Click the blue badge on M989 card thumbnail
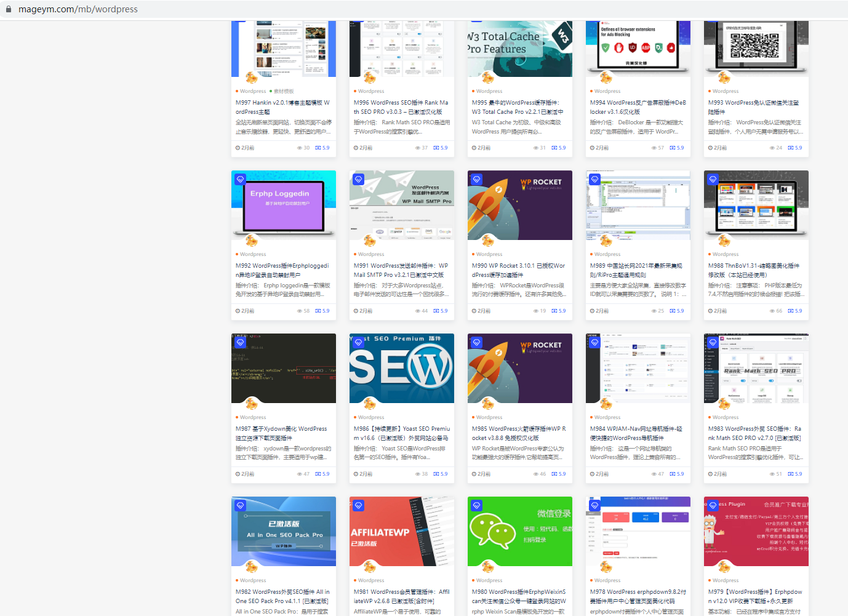Image resolution: width=848 pixels, height=616 pixels. point(595,179)
